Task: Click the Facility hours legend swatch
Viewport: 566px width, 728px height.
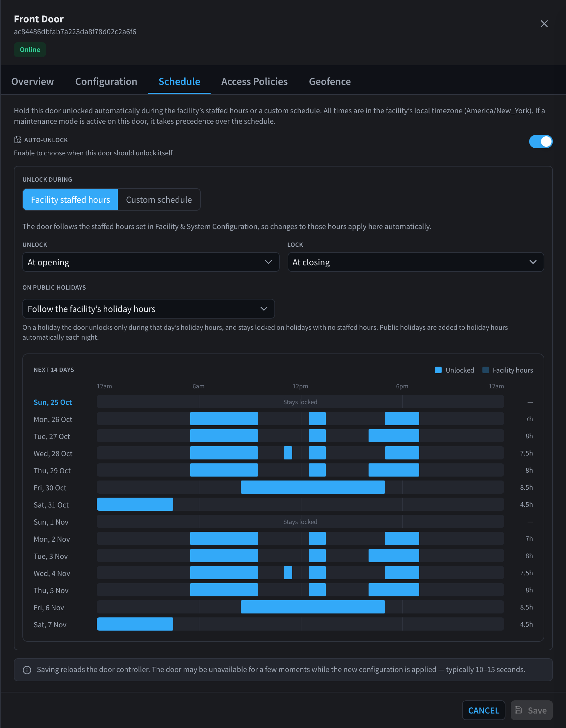Action: click(486, 370)
